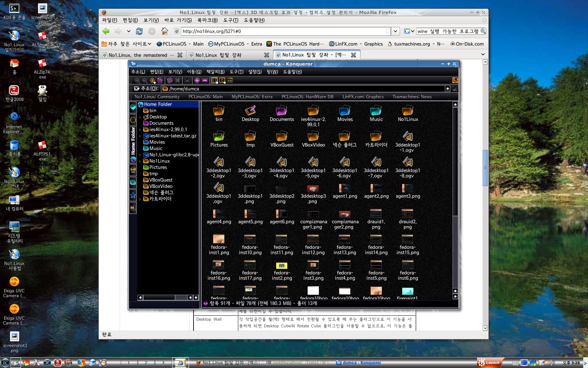Viewport: 588px width, 368px height.
Task: Open the root folder sidebar tab
Action: coord(133,182)
